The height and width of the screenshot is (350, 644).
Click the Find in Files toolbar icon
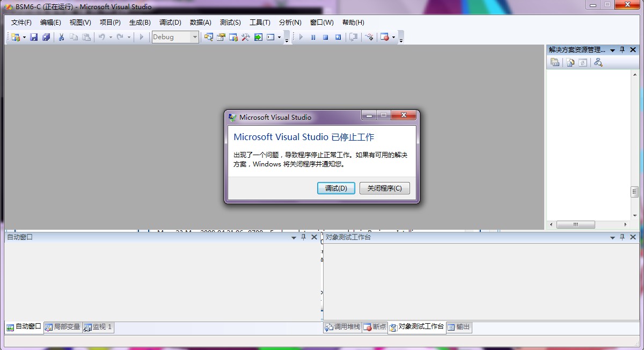click(x=209, y=37)
